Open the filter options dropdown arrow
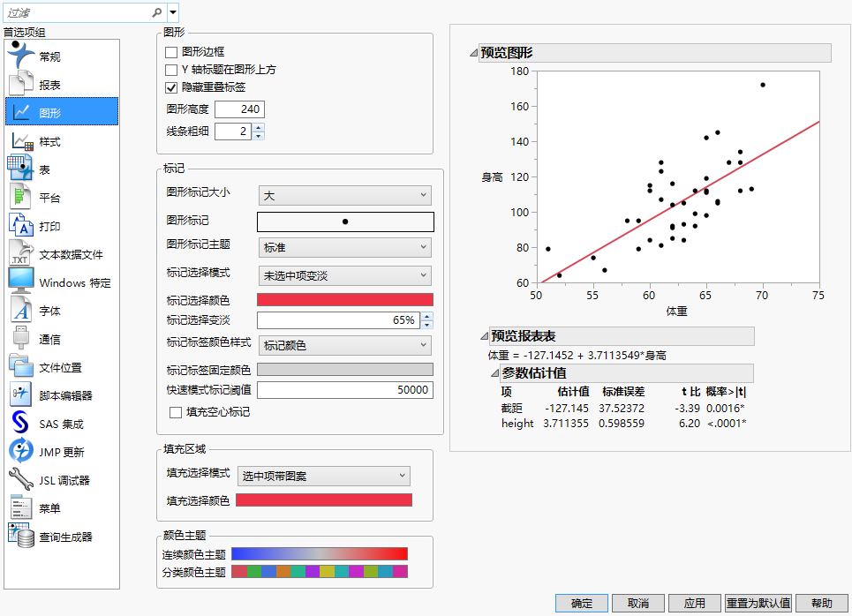 173,12
